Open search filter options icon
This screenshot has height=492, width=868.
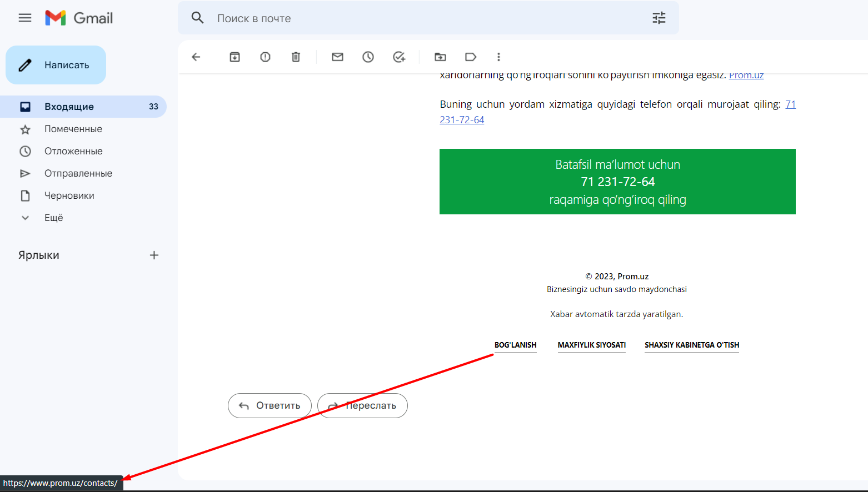point(659,18)
